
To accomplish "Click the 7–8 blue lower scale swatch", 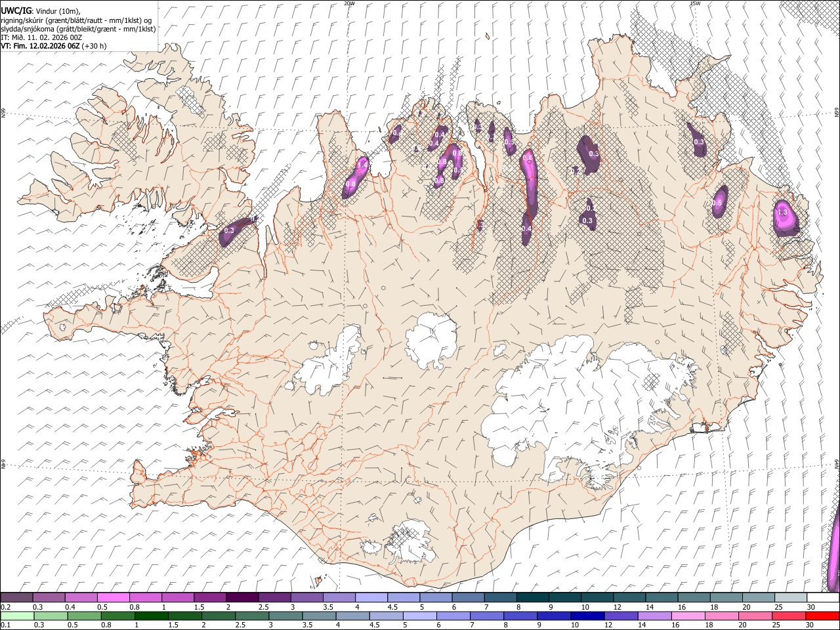I will pos(487,616).
